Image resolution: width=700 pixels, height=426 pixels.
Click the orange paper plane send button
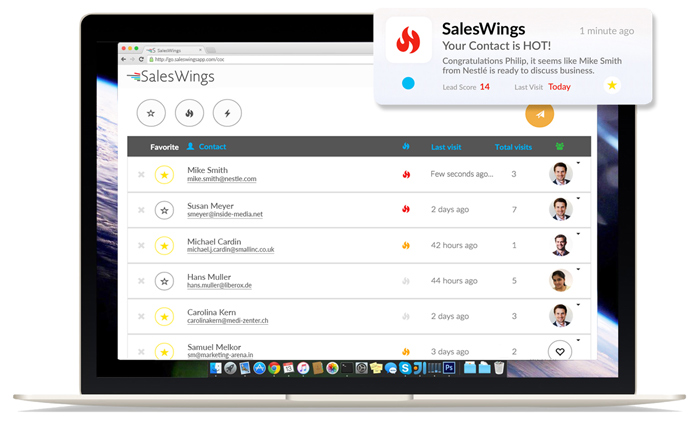tap(539, 114)
